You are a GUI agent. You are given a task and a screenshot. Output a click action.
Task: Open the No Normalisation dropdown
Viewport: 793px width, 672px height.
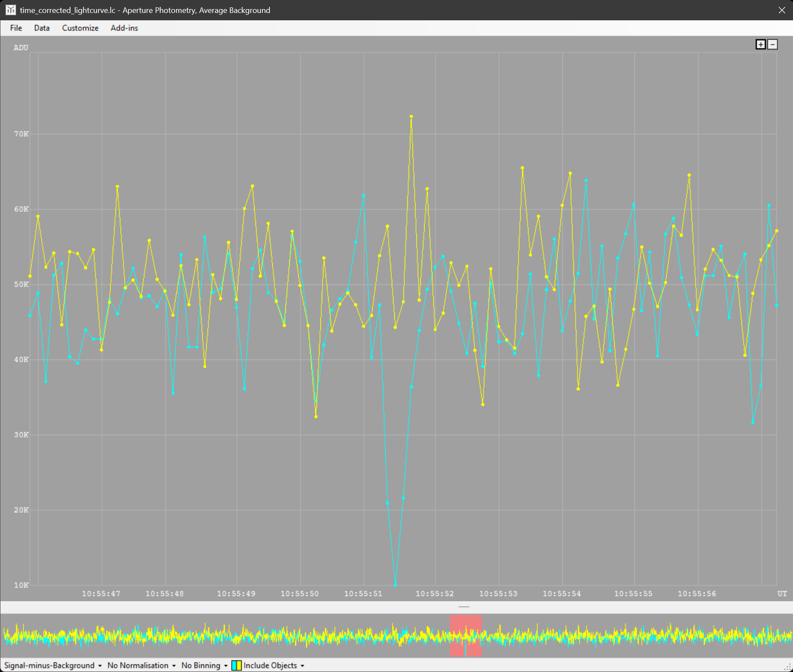click(141, 666)
